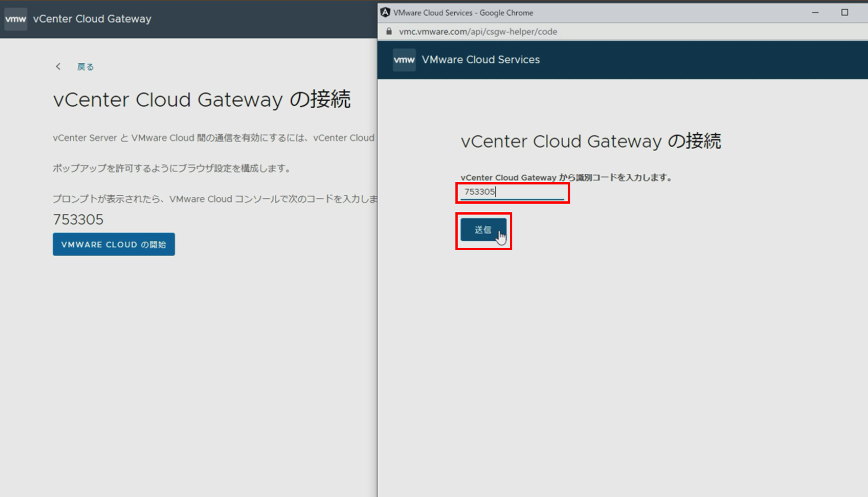Click the vCenter Cloud Gateway の接続 heading in popup

pyautogui.click(x=591, y=141)
